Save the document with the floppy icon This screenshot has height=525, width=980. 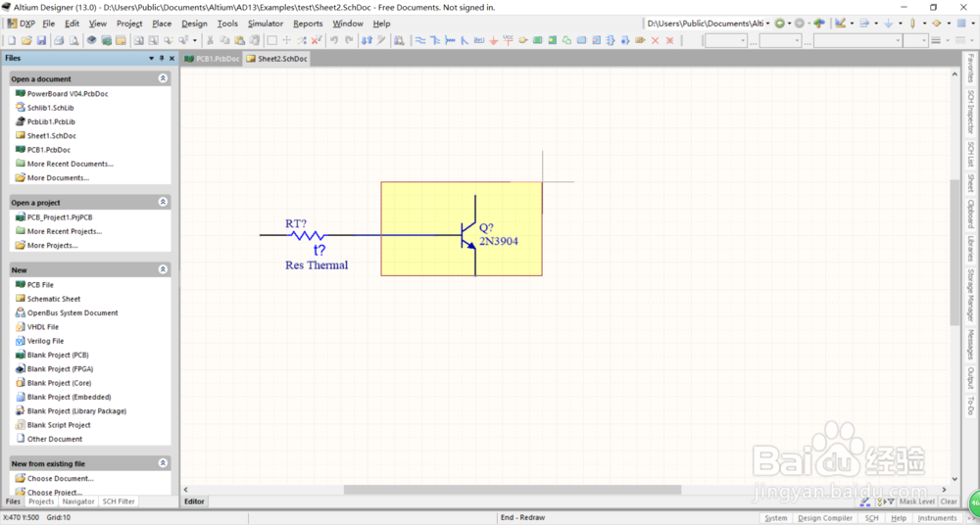pos(41,40)
